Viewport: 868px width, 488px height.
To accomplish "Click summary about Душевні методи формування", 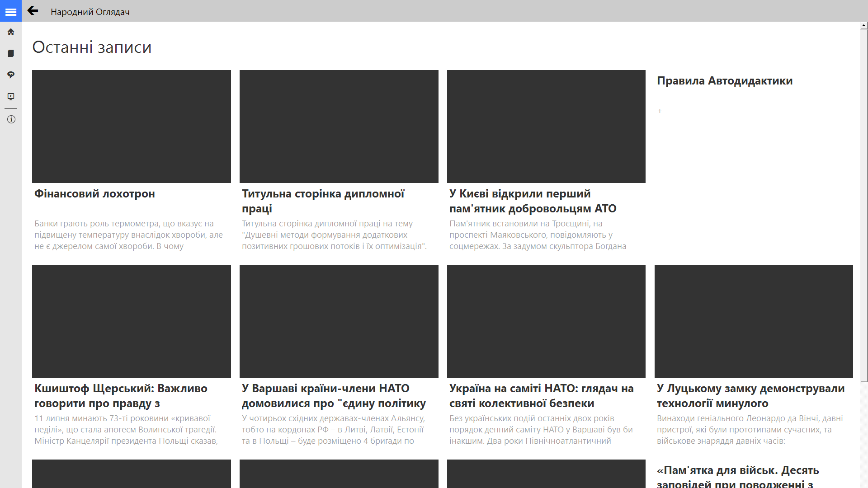I will pyautogui.click(x=334, y=235).
